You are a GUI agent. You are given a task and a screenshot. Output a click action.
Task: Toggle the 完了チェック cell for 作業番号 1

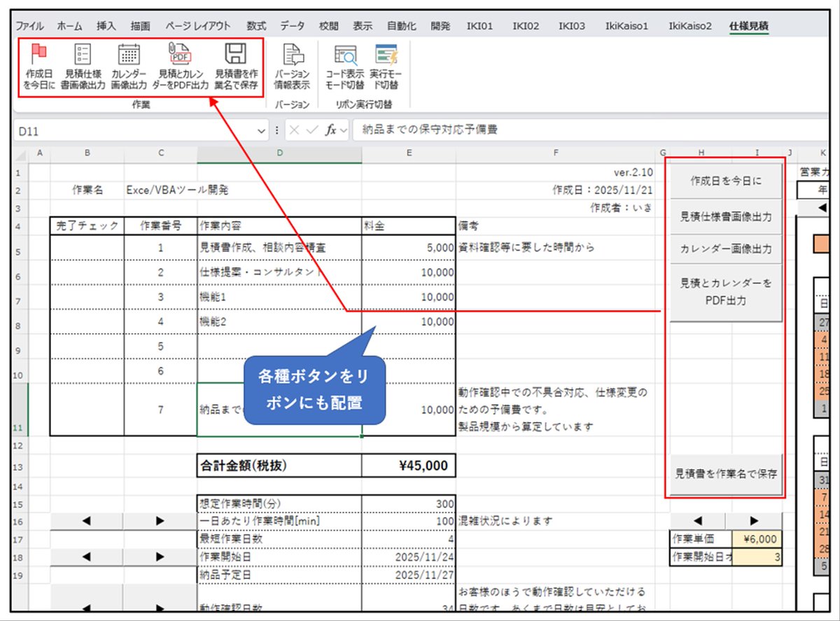tap(85, 248)
